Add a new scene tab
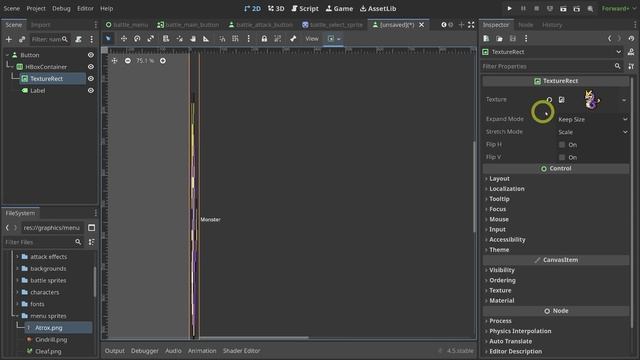 461,24
